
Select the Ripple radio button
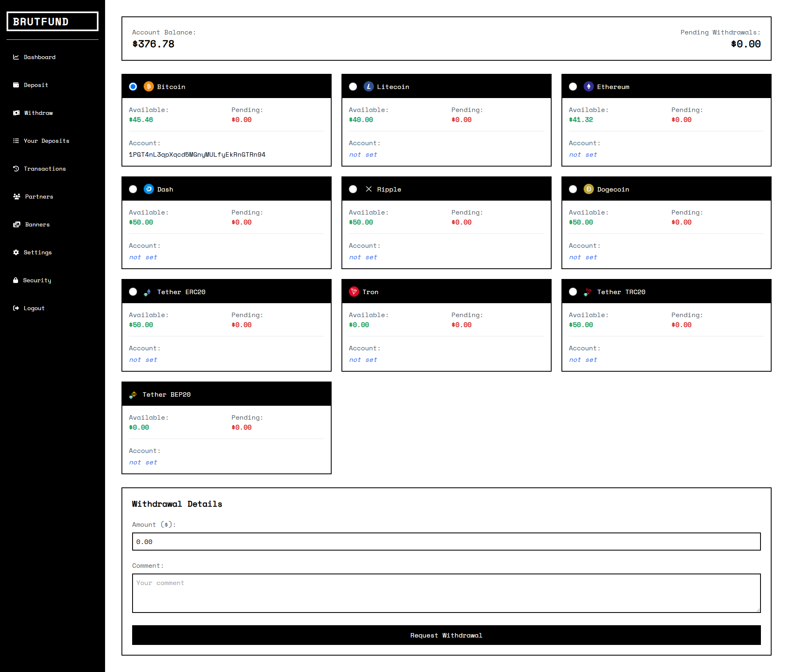coord(353,189)
